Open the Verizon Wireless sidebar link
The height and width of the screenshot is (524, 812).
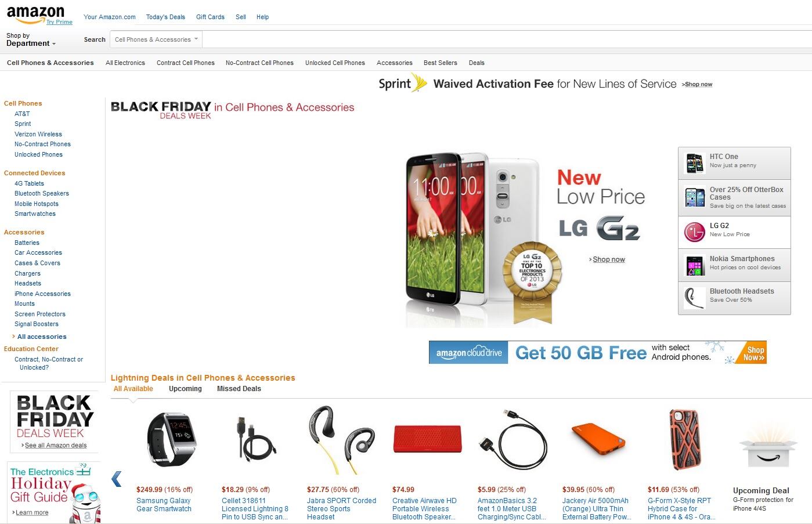pos(38,134)
